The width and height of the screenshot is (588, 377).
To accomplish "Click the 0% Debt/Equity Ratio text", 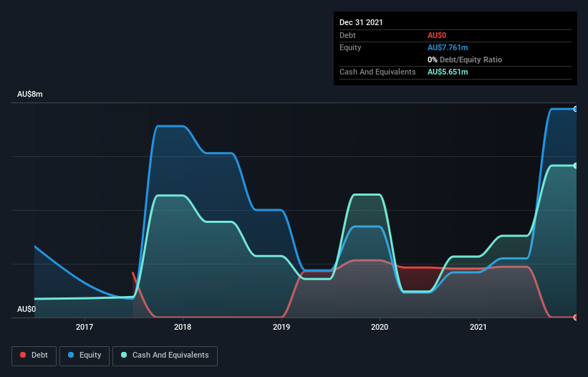I will [x=465, y=59].
